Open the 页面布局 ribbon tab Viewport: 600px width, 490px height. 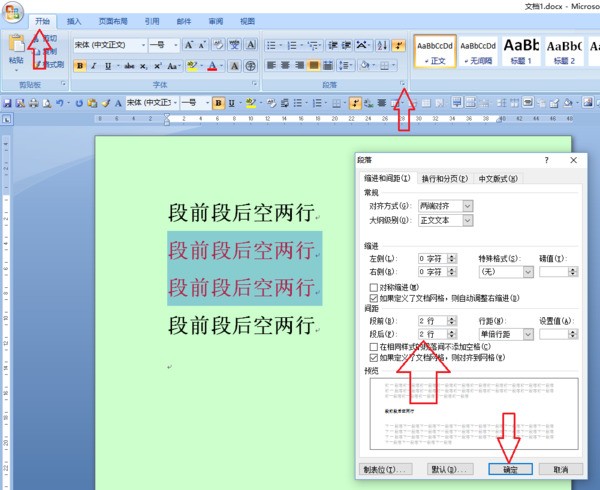pyautogui.click(x=113, y=21)
